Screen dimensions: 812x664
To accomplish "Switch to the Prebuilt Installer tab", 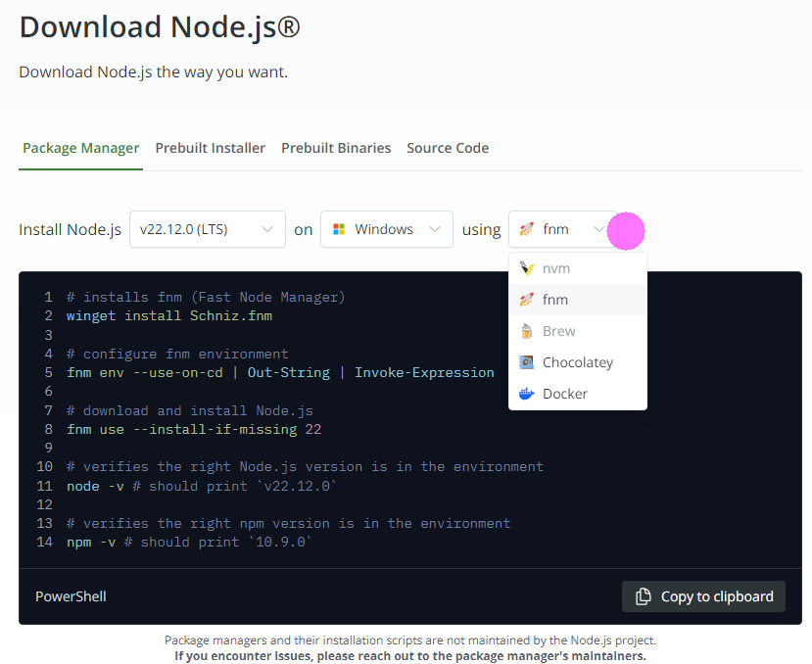I will (x=211, y=148).
